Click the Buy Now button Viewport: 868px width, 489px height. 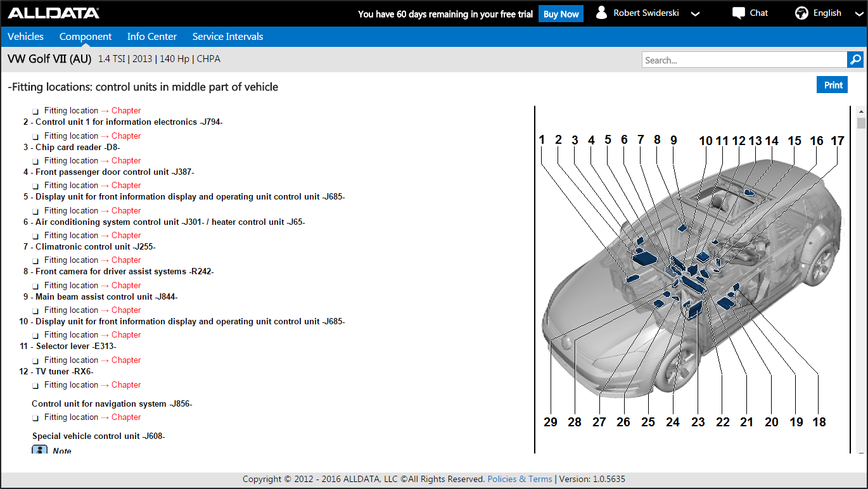pos(561,14)
